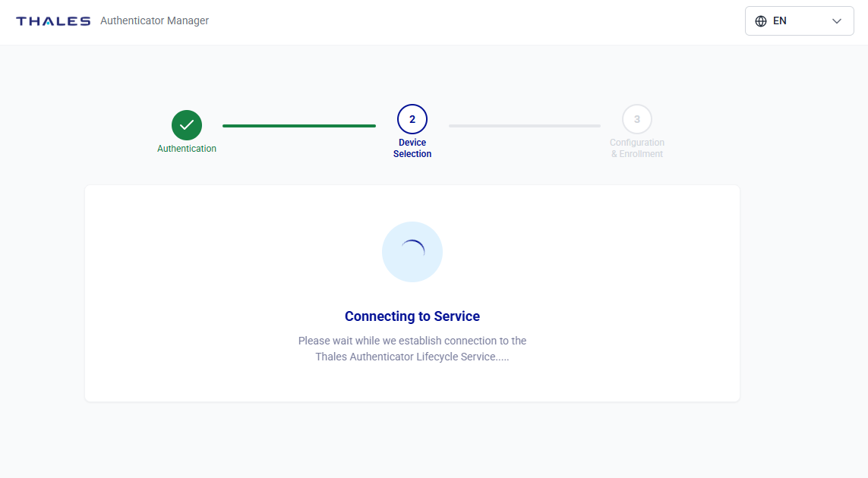Click the gray progress bar before step 3
This screenshot has height=478, width=868.
click(524, 126)
